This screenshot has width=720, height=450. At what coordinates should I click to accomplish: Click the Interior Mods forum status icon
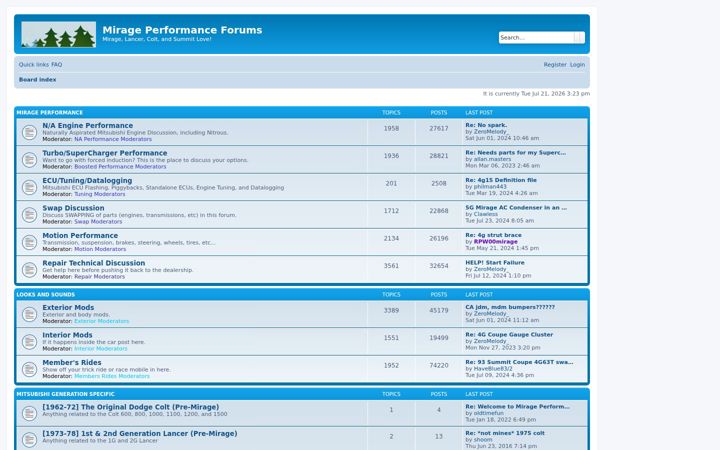pyautogui.click(x=29, y=342)
